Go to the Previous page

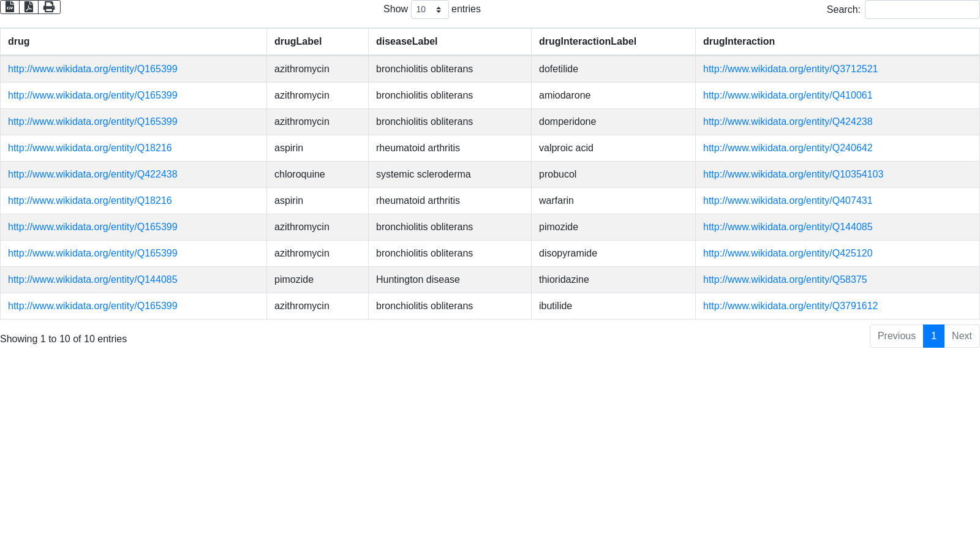pos(896,336)
